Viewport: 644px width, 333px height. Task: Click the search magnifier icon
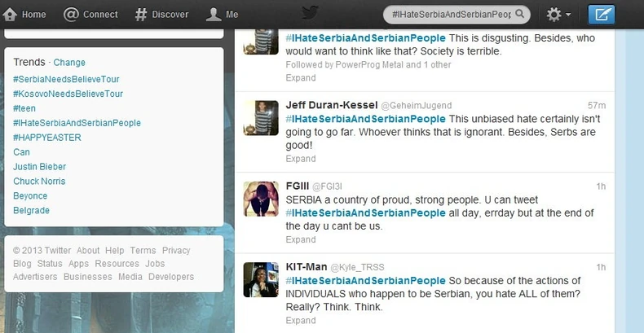click(x=519, y=14)
